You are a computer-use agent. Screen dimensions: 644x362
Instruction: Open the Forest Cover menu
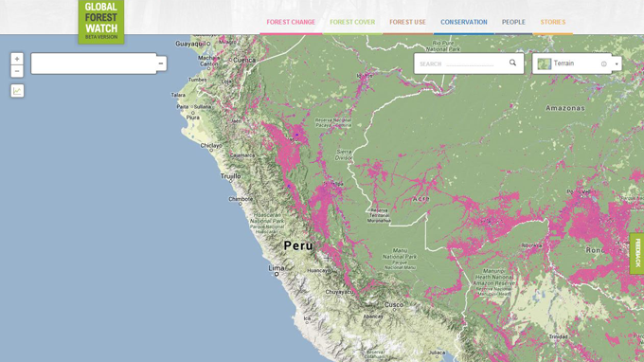pos(352,22)
